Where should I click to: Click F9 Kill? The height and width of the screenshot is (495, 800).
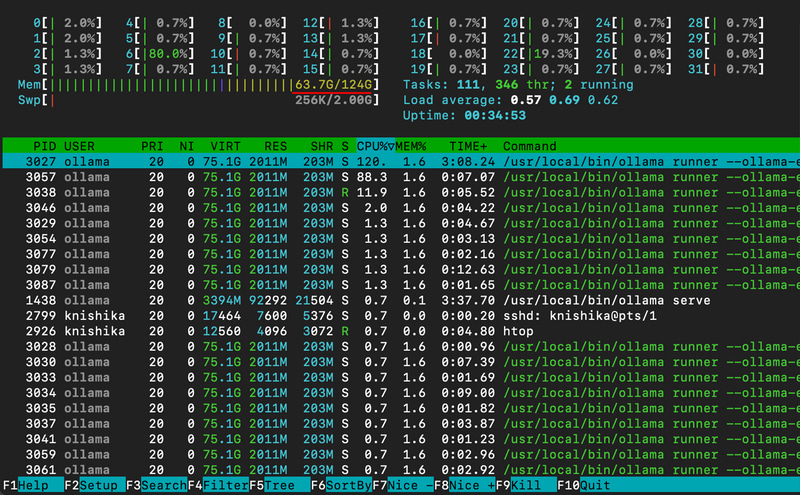(x=526, y=485)
